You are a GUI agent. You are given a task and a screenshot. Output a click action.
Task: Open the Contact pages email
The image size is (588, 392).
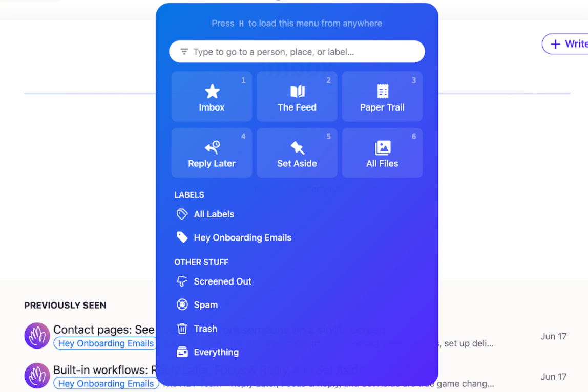point(104,330)
